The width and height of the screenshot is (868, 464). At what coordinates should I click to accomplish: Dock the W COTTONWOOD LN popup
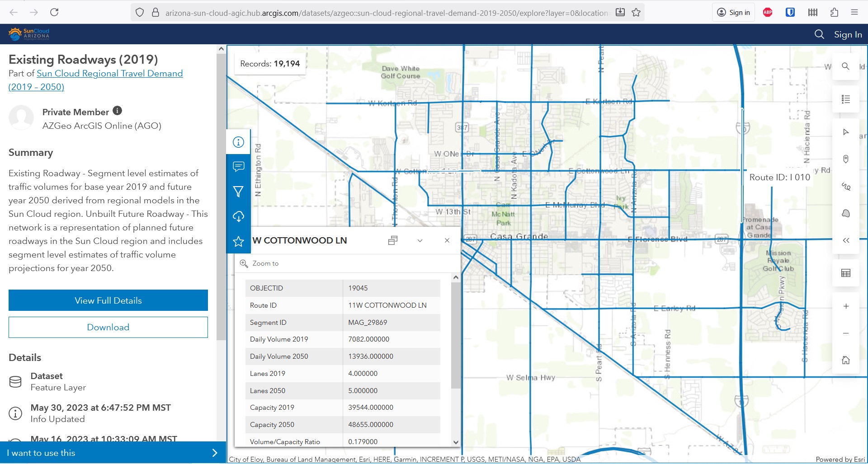[x=392, y=240]
